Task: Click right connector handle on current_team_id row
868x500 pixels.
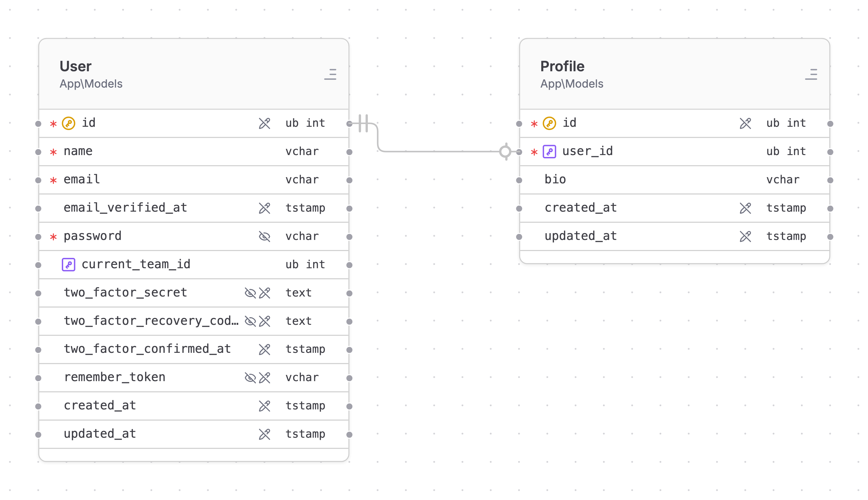Action: [x=349, y=265]
